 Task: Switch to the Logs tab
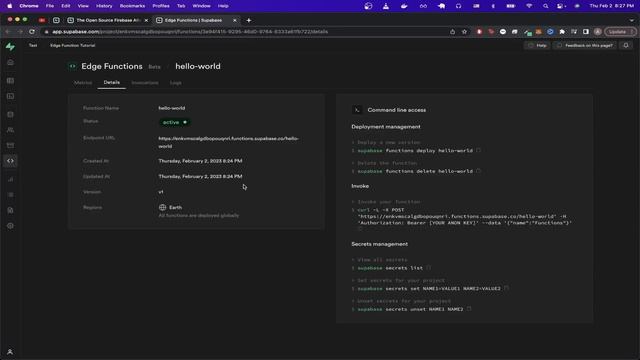176,82
